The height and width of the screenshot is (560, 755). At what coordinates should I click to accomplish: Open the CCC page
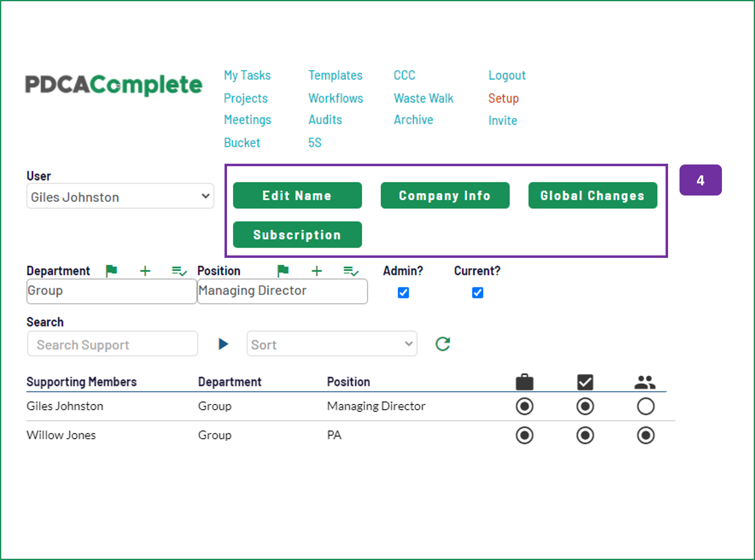404,75
